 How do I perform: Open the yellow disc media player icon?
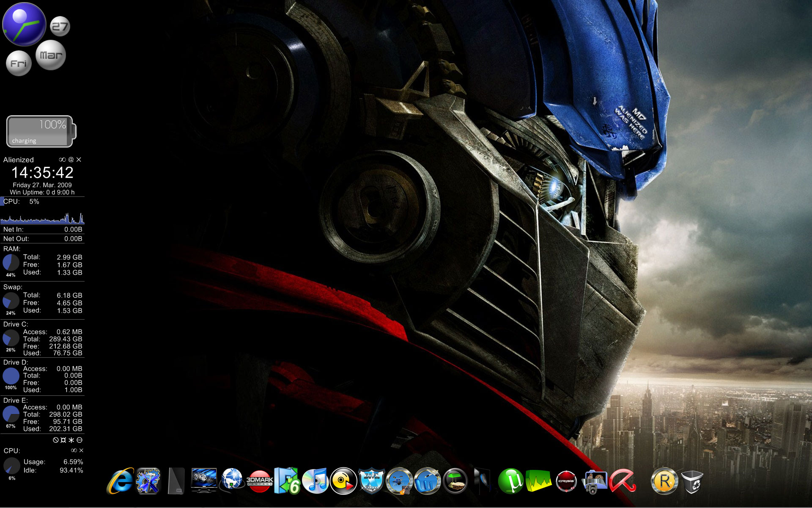(x=343, y=481)
